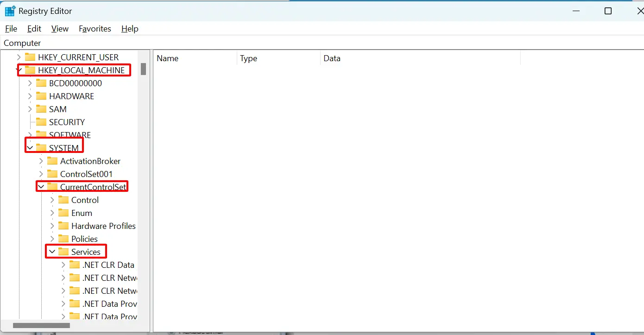Viewport: 644px width, 335px height.
Task: Select the CurrentControlSet key label
Action: coord(93,187)
